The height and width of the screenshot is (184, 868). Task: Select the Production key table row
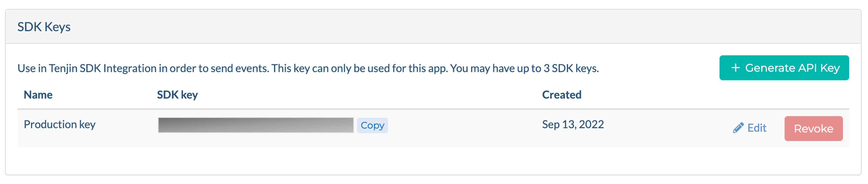pos(433,128)
